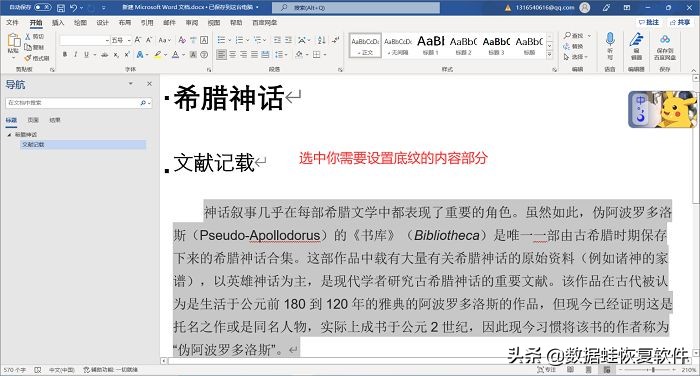Switch to the 设计 ribbon tab
700x376 pixels.
tap(102, 22)
